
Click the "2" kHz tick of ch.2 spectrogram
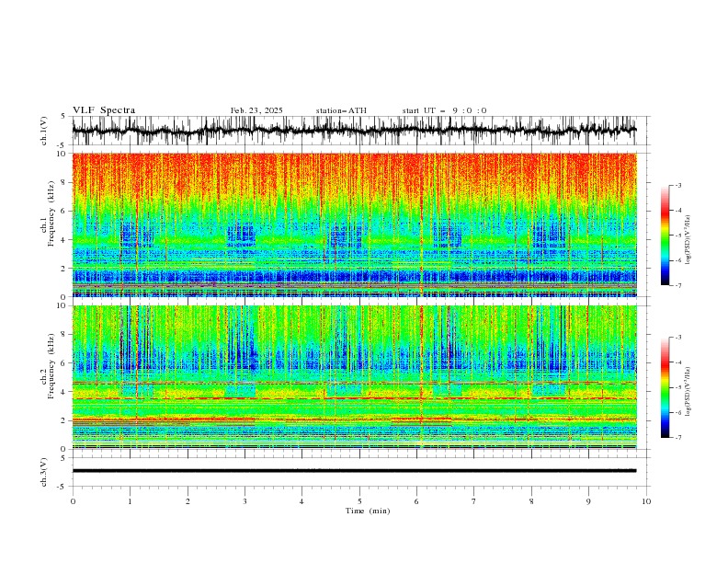(63, 420)
